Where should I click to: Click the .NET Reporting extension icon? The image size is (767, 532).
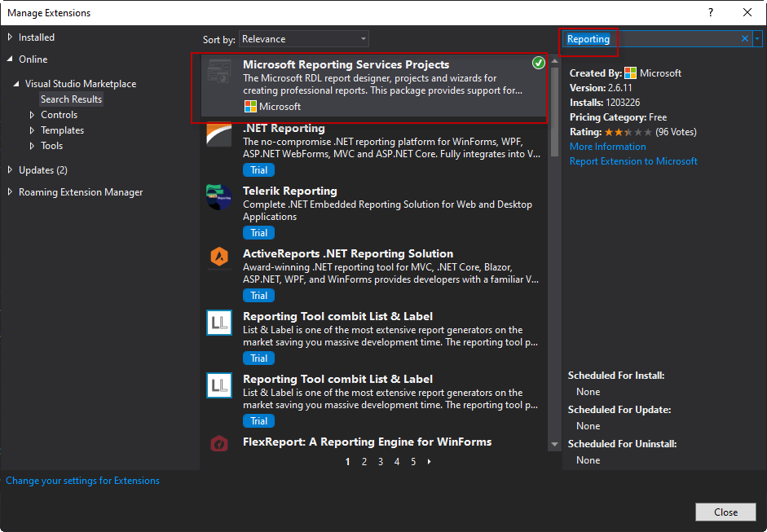tap(219, 134)
